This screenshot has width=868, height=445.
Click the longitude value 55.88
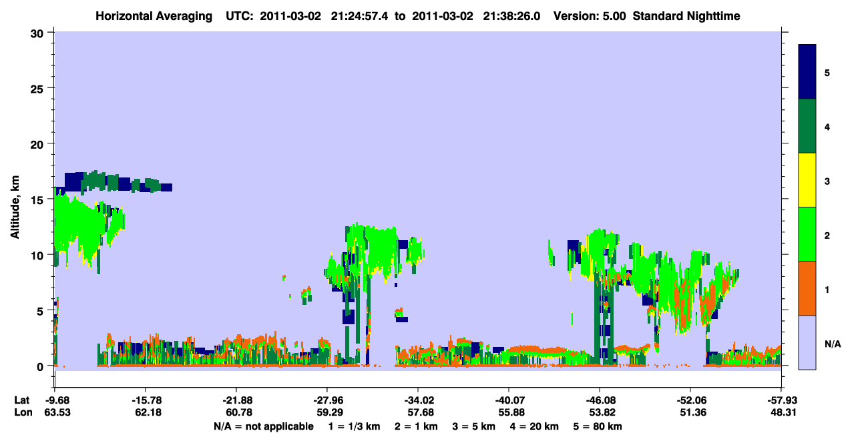511,413
